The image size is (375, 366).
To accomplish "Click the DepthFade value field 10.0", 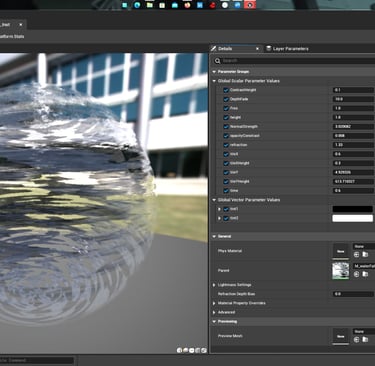I will pyautogui.click(x=353, y=99).
